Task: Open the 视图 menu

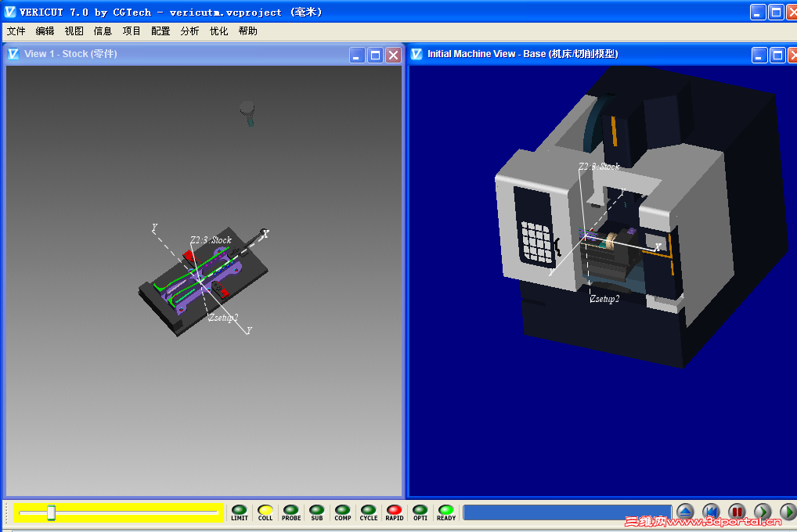Action: 74,31
